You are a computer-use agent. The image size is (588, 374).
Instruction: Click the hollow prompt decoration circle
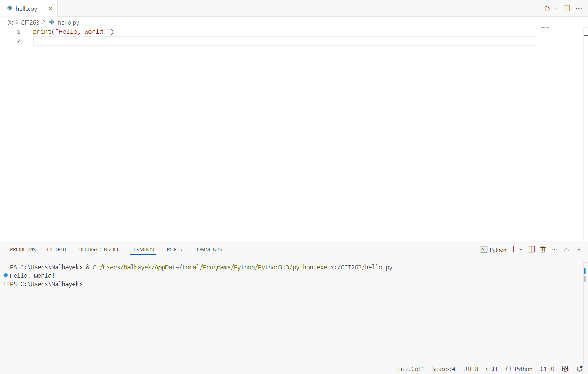(x=6, y=284)
